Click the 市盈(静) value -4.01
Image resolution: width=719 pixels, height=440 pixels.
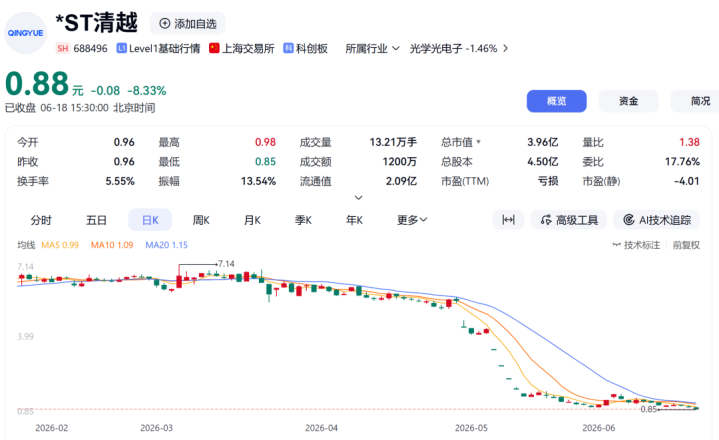[x=686, y=181]
